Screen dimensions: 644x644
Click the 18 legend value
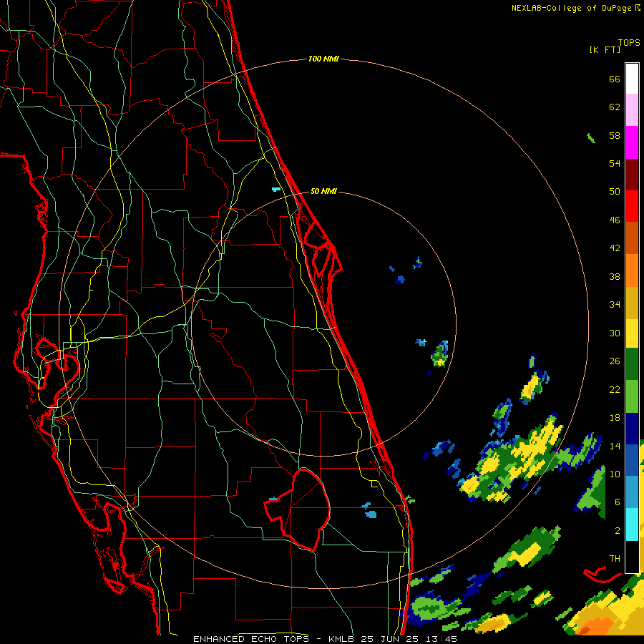click(x=615, y=418)
